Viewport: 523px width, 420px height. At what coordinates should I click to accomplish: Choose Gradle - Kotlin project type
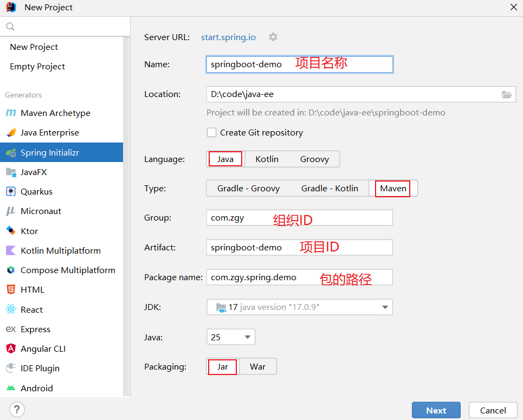click(330, 189)
